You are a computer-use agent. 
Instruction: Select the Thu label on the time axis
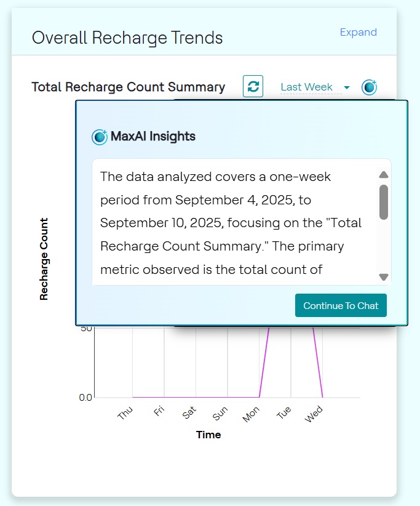point(125,414)
